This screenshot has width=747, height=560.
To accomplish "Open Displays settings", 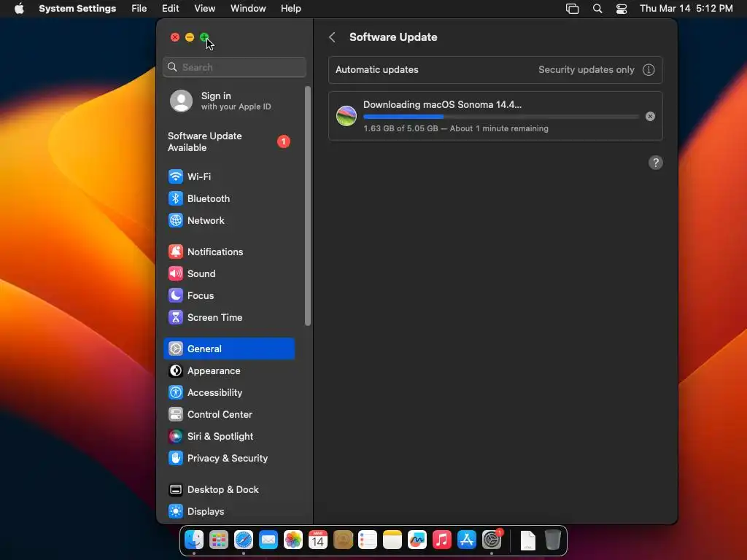I will point(228,511).
